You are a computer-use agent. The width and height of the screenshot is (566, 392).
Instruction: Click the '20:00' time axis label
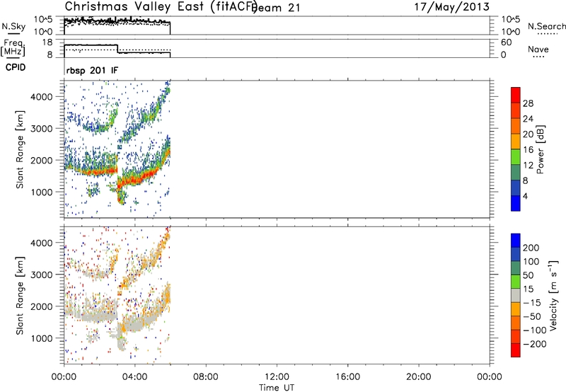pos(419,377)
